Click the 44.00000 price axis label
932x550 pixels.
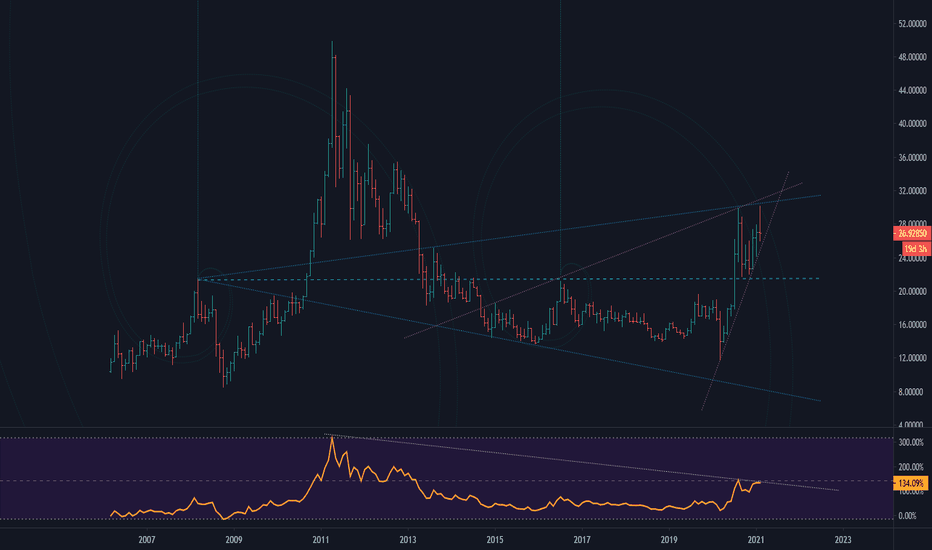912,90
